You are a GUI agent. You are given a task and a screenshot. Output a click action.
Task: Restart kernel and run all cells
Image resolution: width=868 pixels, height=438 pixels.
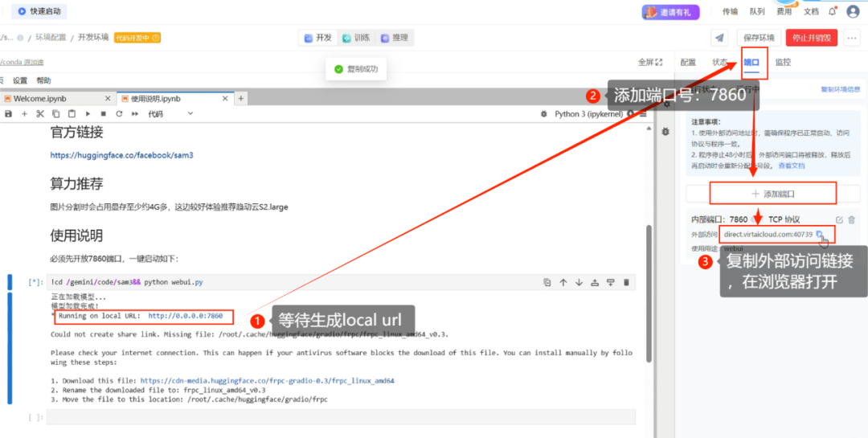coord(134,113)
